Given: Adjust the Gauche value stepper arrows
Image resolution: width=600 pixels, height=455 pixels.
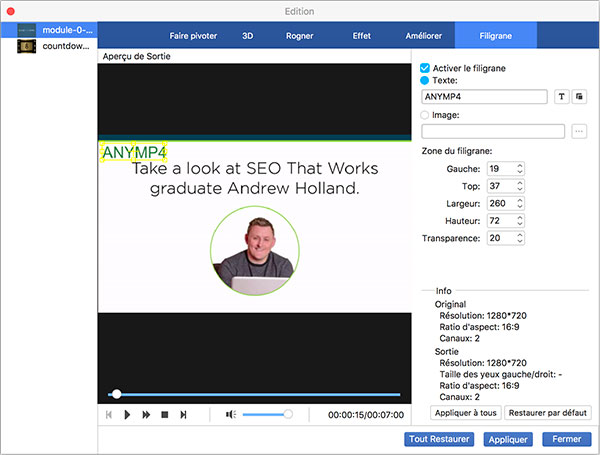Looking at the screenshot, I should [x=520, y=169].
